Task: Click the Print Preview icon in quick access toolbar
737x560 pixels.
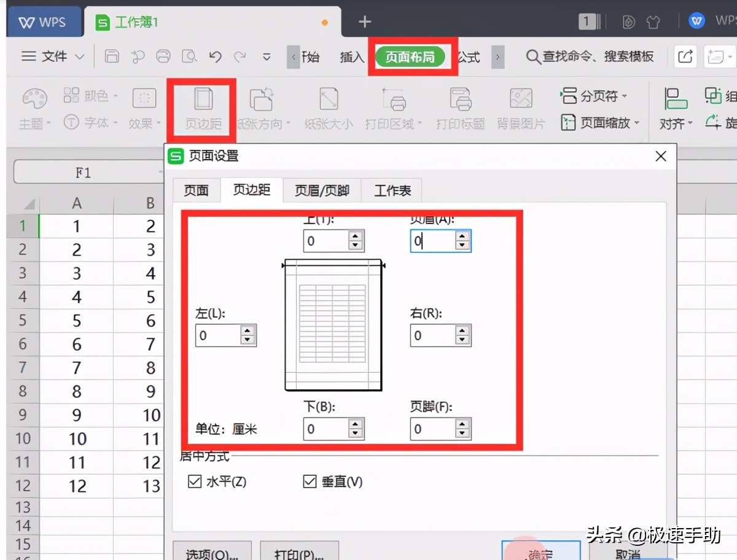Action: (x=189, y=56)
